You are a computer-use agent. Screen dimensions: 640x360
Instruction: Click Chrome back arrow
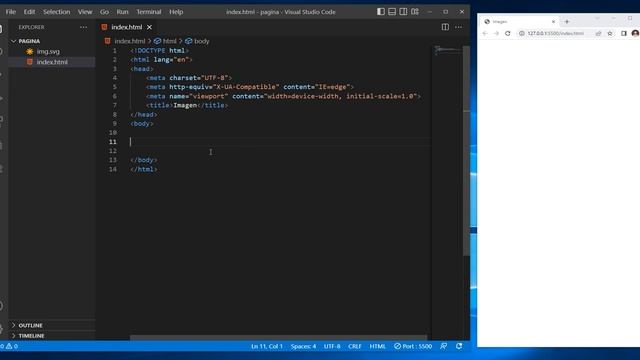484,33
